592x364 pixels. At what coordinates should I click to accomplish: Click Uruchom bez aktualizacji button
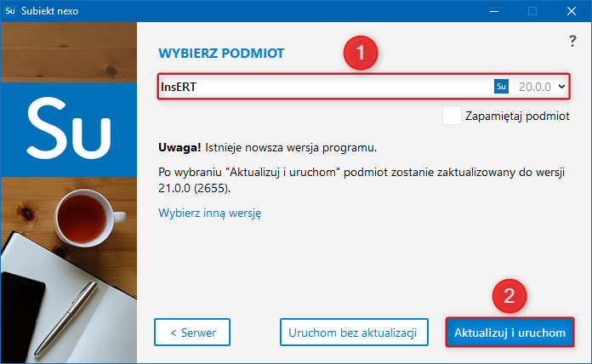tap(354, 333)
